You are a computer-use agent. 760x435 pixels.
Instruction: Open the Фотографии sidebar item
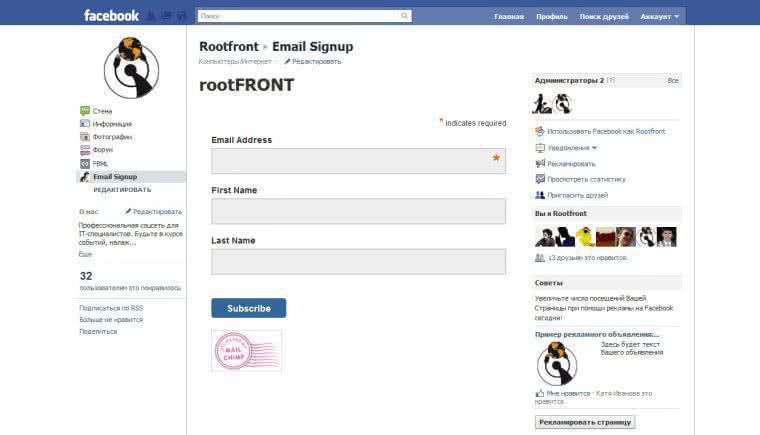tap(112, 137)
